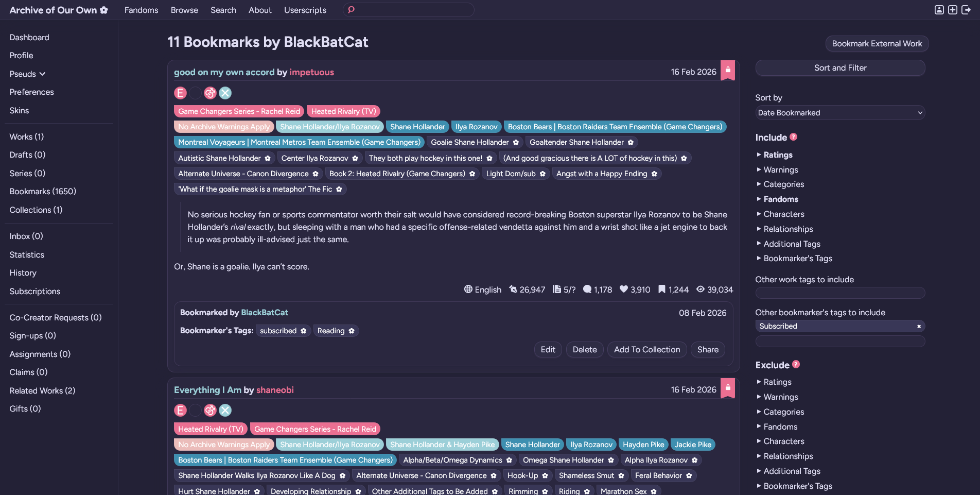The height and width of the screenshot is (495, 980).
Task: Go to Dashboard in sidebar
Action: (x=29, y=37)
